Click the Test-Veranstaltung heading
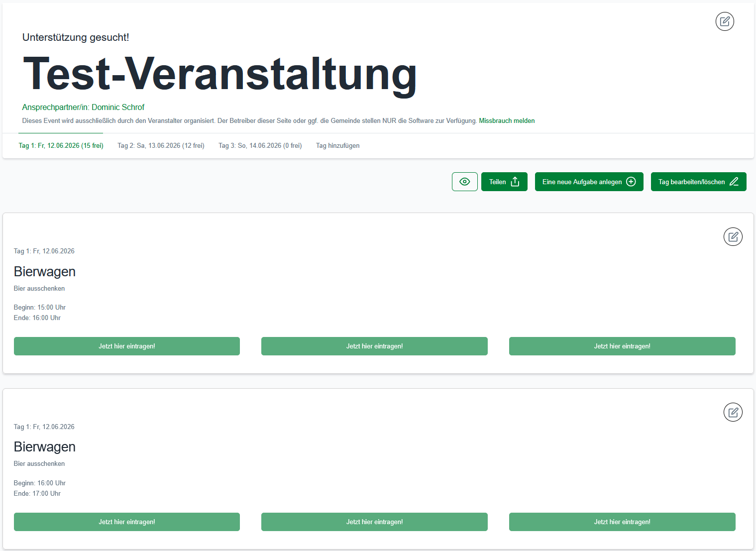The height and width of the screenshot is (551, 756). 219,74
